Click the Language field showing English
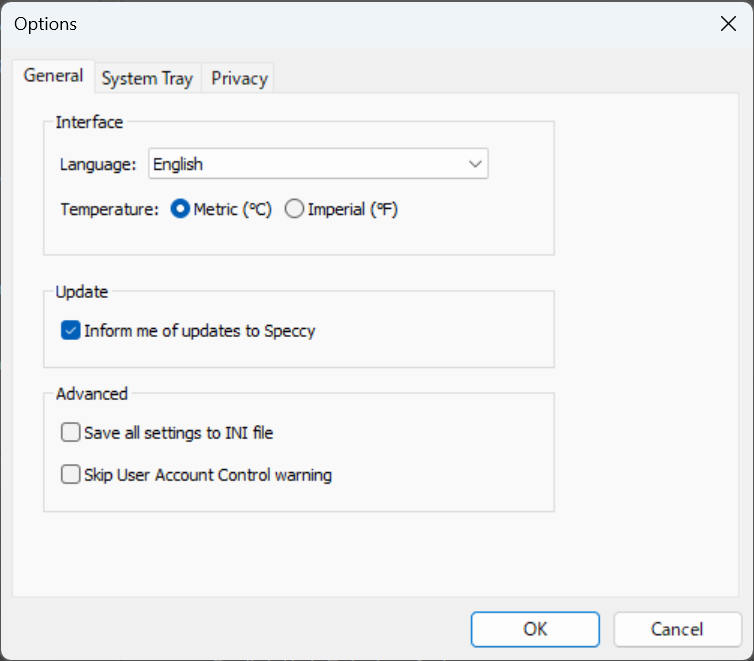This screenshot has height=661, width=754. click(300, 164)
